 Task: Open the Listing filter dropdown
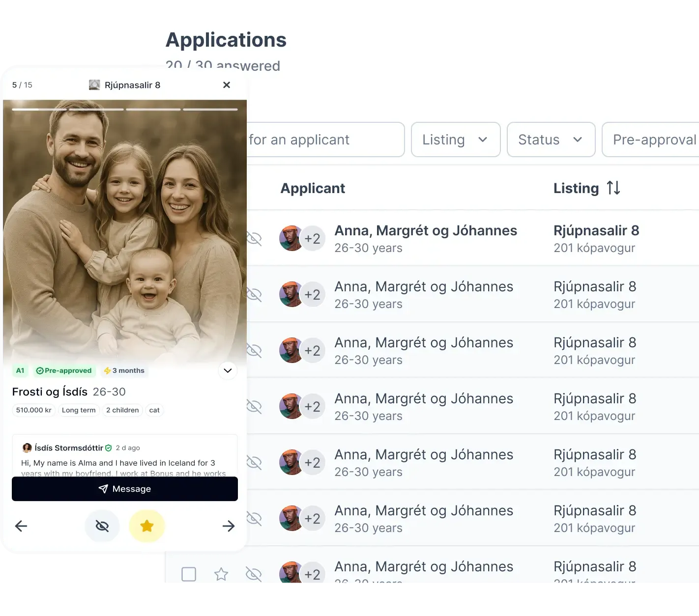[x=455, y=140]
